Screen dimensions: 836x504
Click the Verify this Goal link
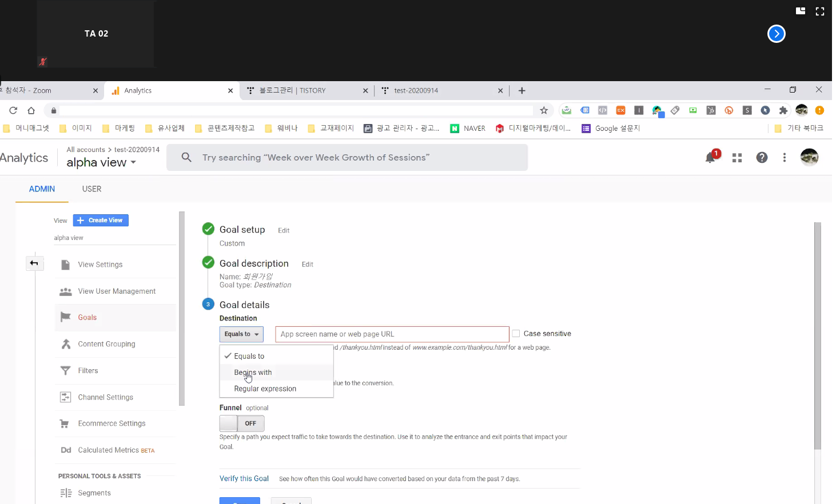[x=244, y=479]
